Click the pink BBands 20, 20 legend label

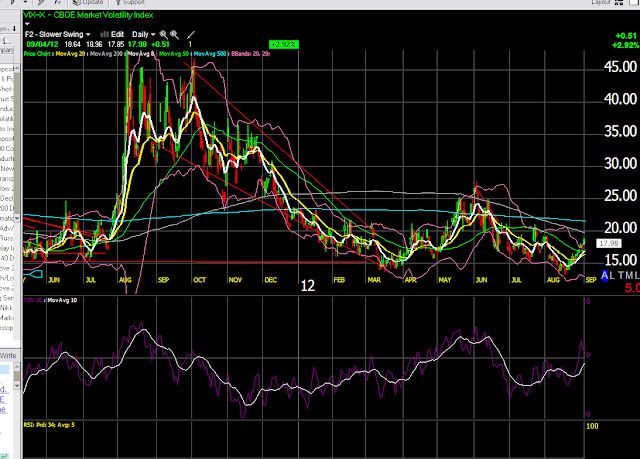pos(251,53)
